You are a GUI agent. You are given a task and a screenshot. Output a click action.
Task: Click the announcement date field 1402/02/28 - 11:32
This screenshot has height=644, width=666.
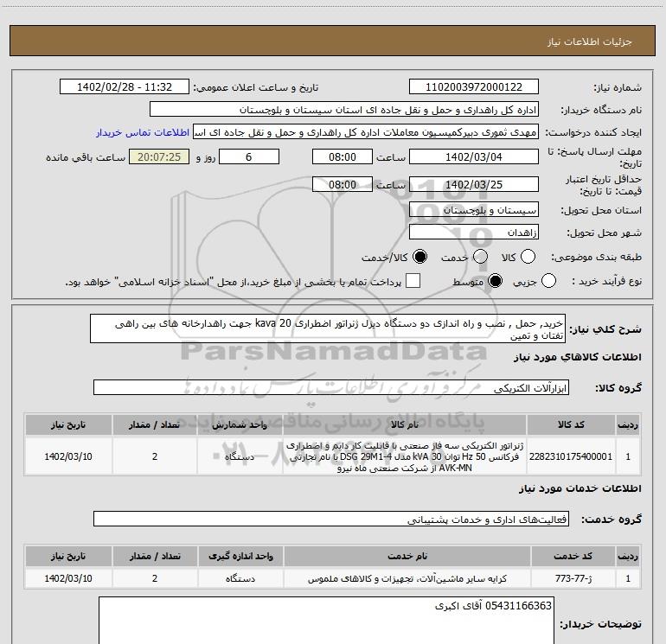(x=125, y=87)
